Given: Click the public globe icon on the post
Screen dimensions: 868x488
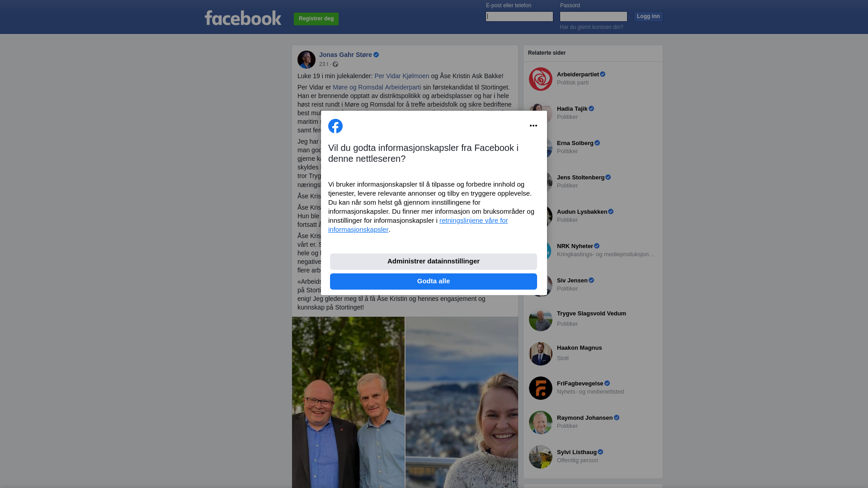Looking at the screenshot, I should tap(335, 65).
